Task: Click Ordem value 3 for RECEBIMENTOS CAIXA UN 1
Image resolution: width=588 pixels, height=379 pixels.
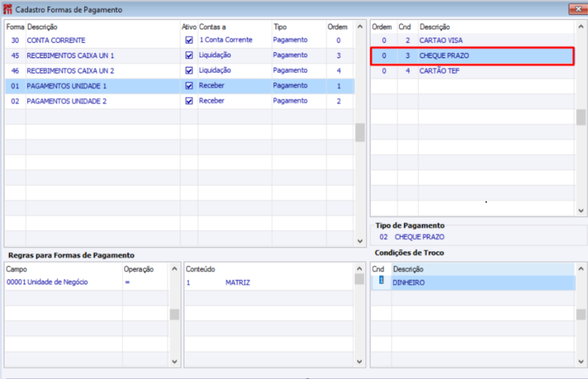Action: click(339, 56)
